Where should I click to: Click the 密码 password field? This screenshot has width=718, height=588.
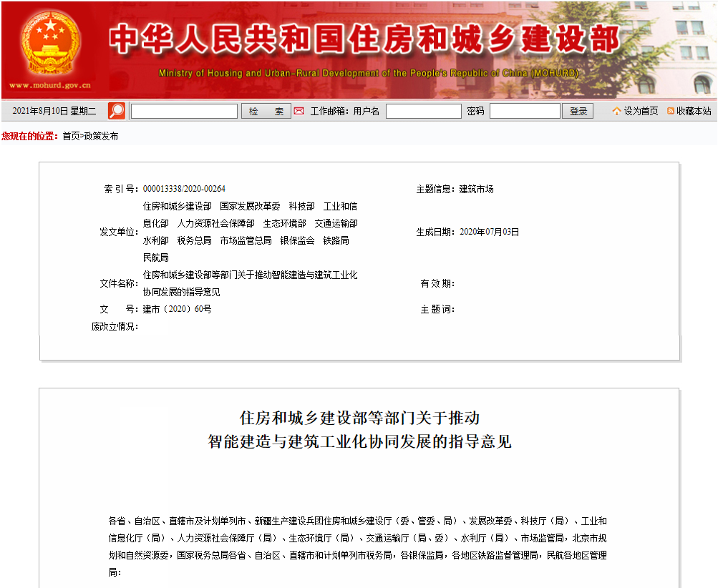pyautogui.click(x=525, y=110)
